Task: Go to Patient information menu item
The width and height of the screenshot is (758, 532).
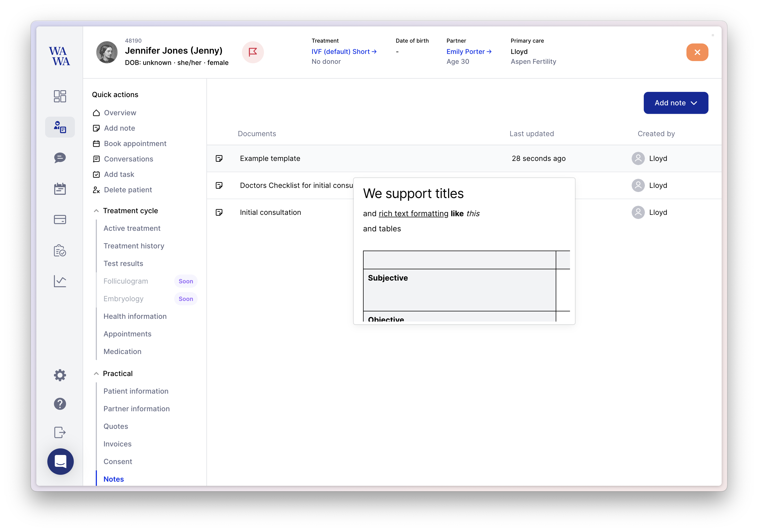Action: point(136,391)
